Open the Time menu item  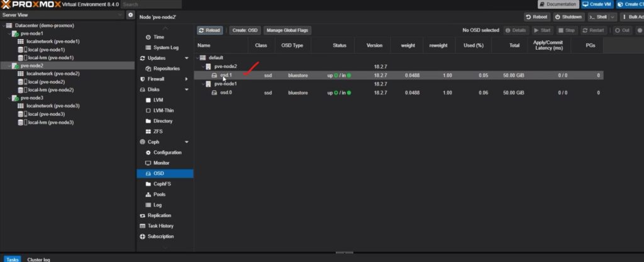158,37
